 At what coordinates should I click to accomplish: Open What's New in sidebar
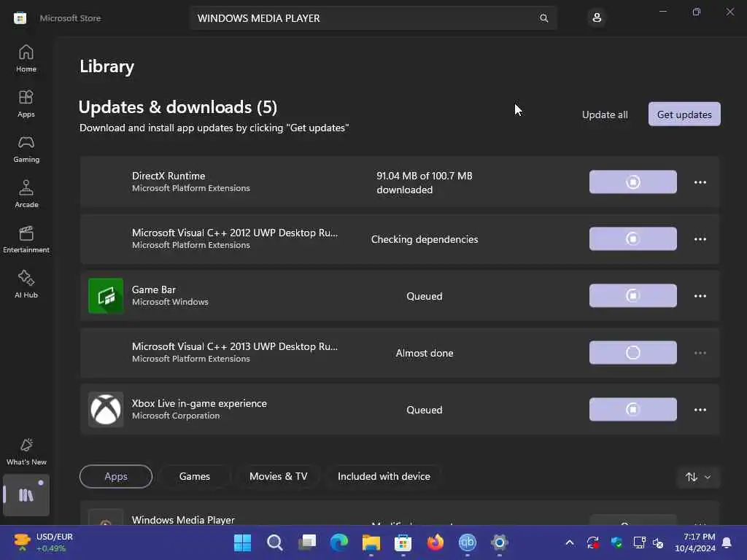point(26,451)
